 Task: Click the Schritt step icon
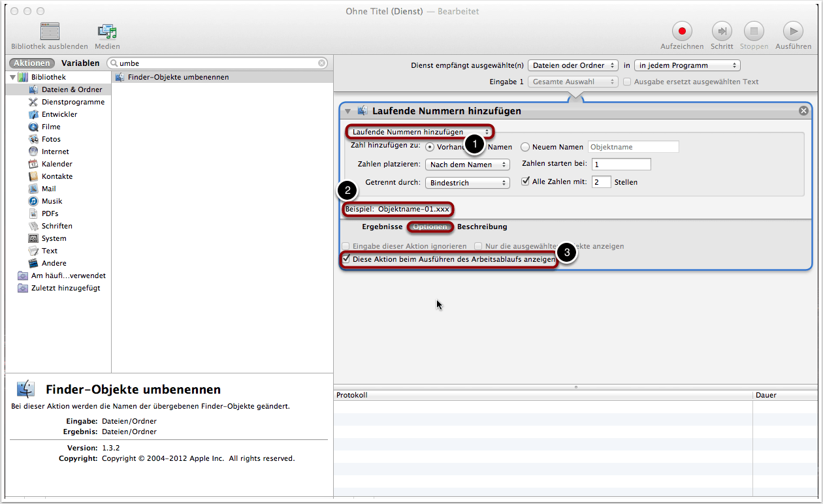pyautogui.click(x=721, y=31)
